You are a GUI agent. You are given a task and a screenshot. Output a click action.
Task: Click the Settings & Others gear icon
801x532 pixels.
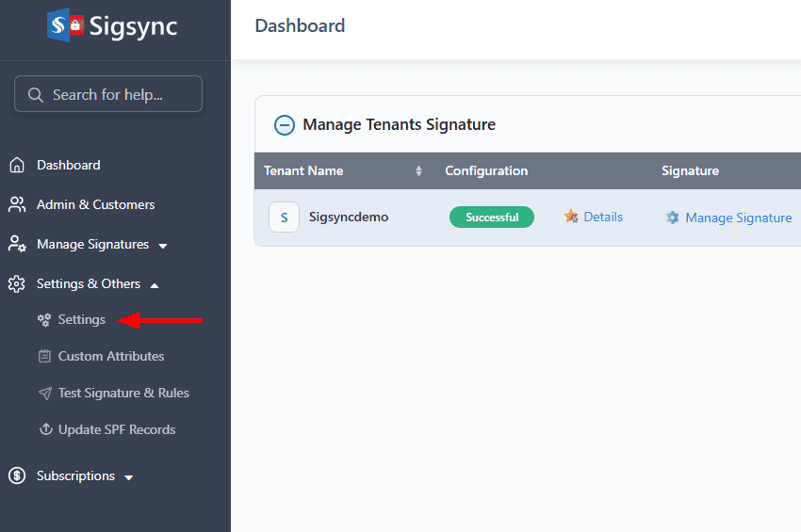(x=17, y=284)
